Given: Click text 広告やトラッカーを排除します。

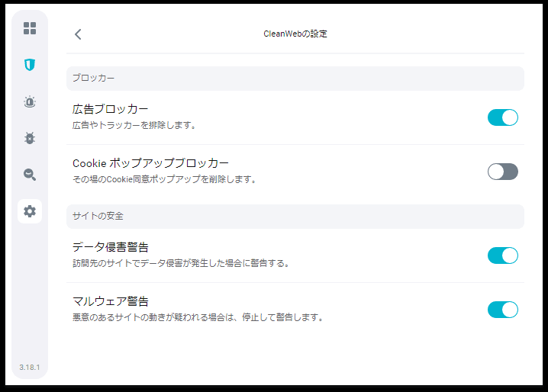Looking at the screenshot, I should [134, 125].
